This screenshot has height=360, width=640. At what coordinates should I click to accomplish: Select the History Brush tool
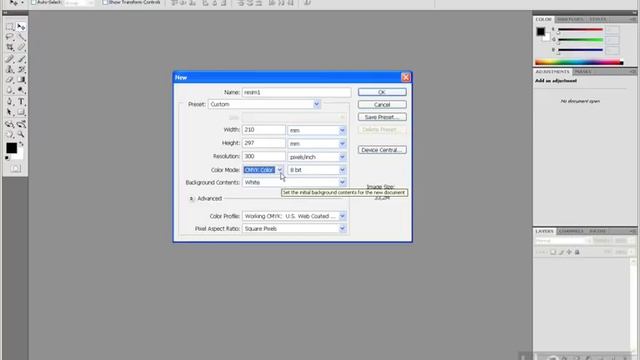tap(21, 69)
